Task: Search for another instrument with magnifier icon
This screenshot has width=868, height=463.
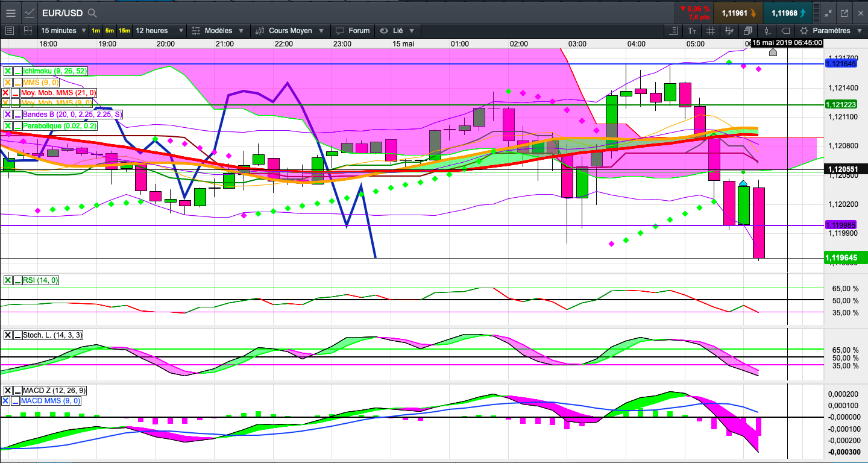Action: (92, 13)
